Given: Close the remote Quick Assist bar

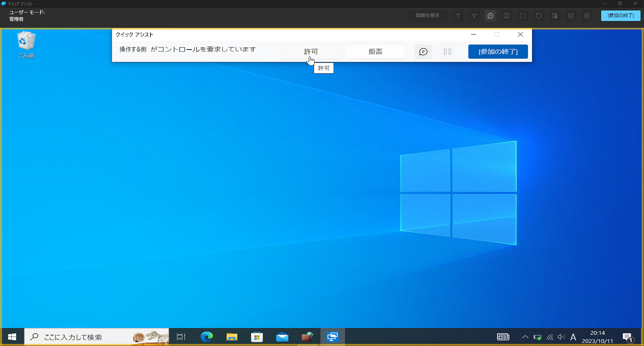Looking at the screenshot, I should tap(520, 35).
